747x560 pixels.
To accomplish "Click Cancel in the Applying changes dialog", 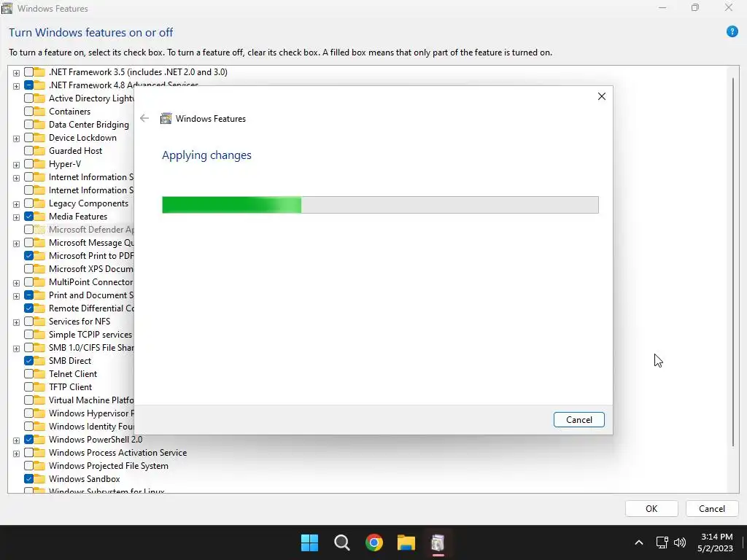I will point(578,419).
